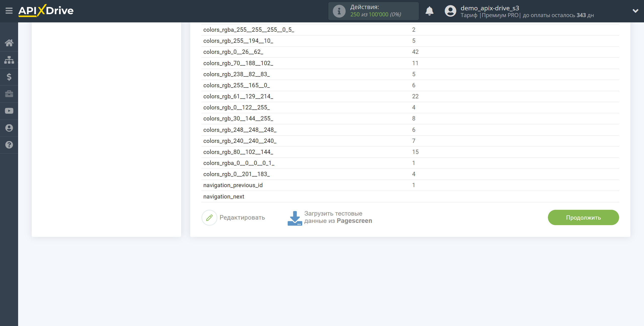Select row colors_rgb_255__194__10_
This screenshot has height=326, width=644.
[x=410, y=41]
